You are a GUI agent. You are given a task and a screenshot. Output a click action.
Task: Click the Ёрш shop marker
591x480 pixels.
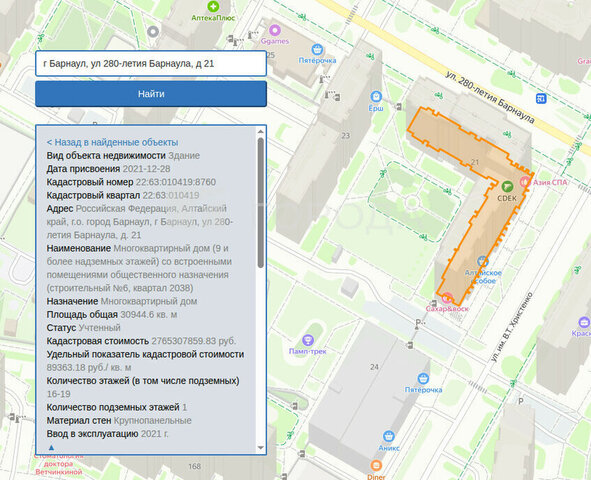click(x=376, y=97)
